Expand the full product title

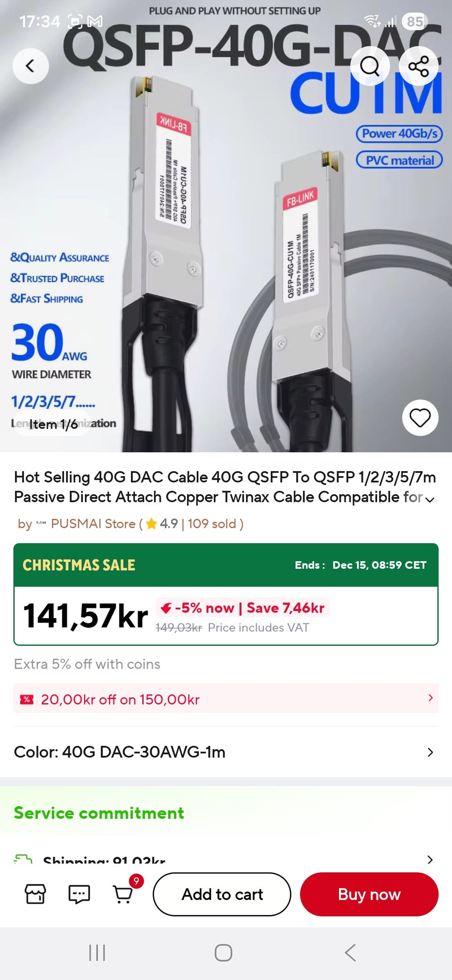(429, 499)
